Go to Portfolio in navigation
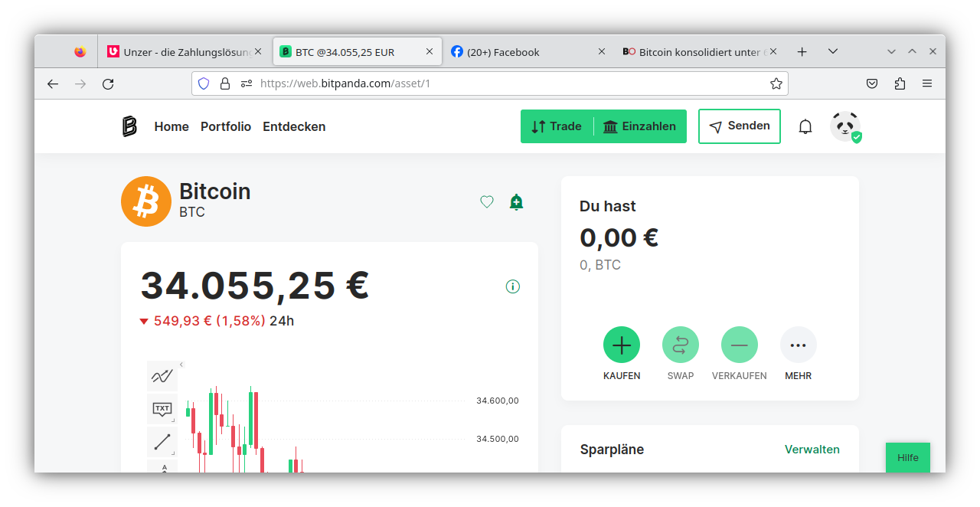Viewport: 980px width, 507px height. pyautogui.click(x=226, y=126)
